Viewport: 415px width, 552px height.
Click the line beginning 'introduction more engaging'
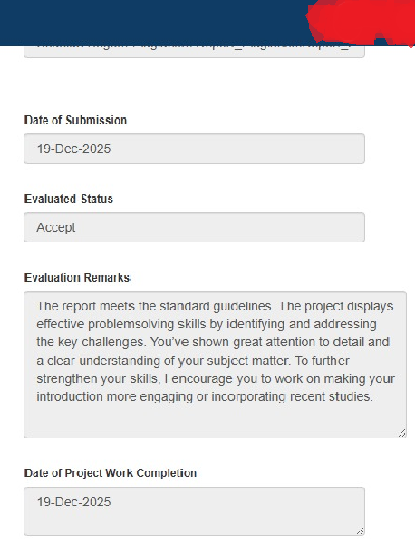[205, 397]
